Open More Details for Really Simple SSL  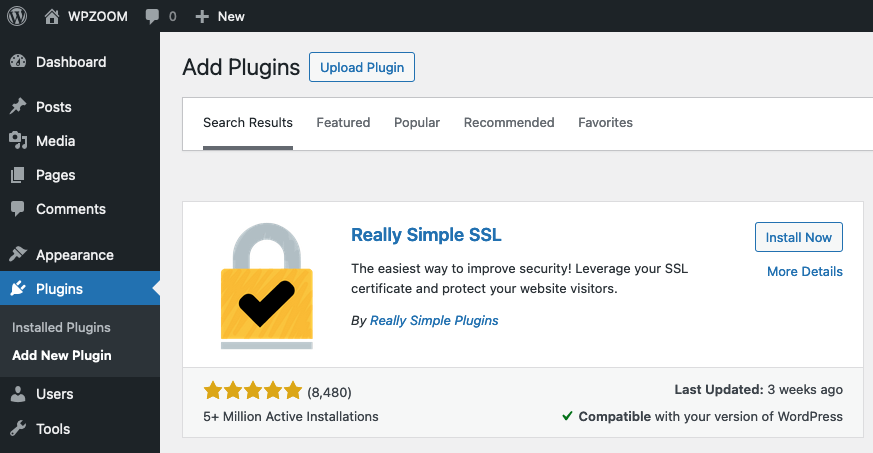(805, 272)
